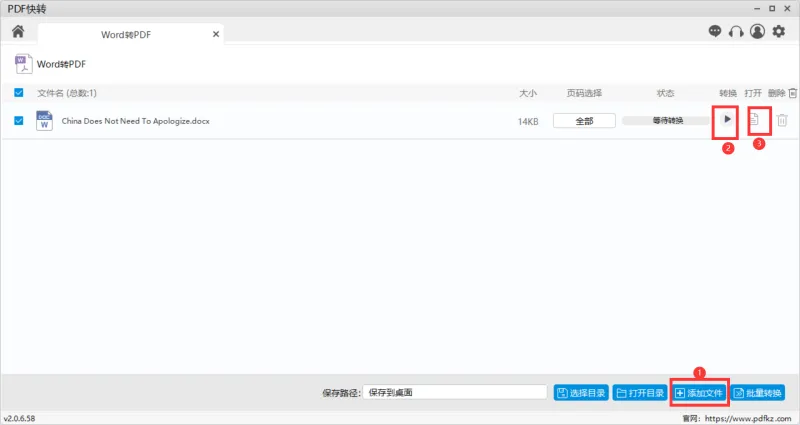Click the 选择目录 button
Screen dimensions: 800x425
(581, 393)
